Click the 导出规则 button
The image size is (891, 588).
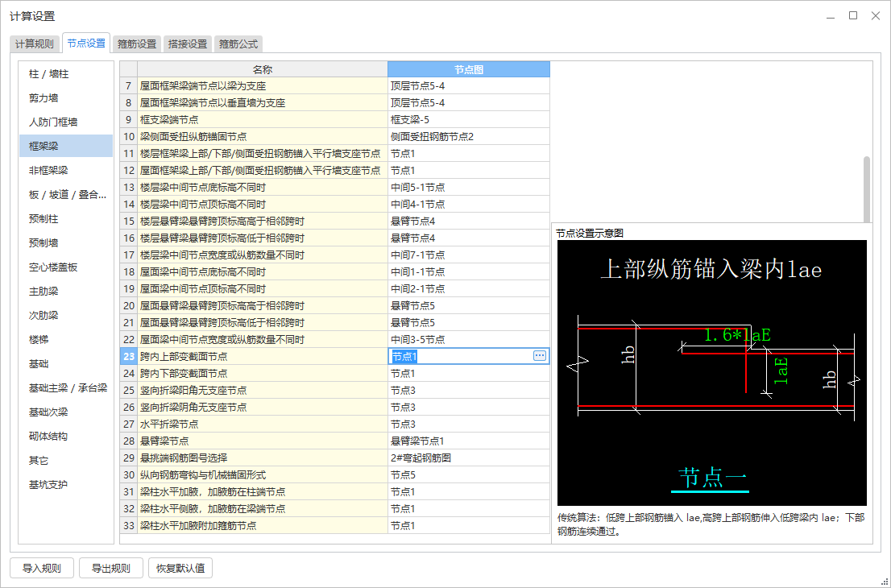click(111, 568)
